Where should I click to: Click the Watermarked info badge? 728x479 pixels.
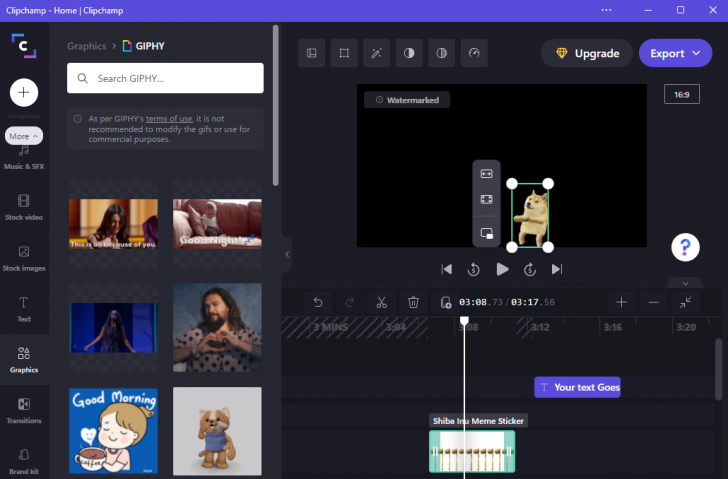407,100
